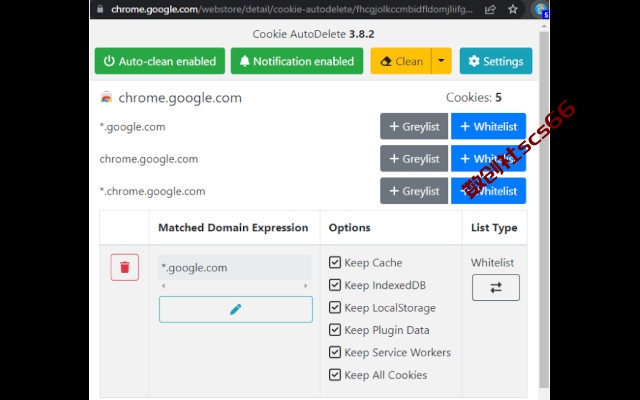Click the Options column header

[349, 227]
